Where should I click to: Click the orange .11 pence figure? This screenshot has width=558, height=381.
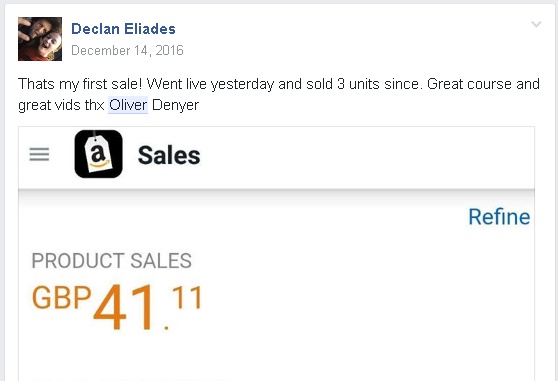183,308
